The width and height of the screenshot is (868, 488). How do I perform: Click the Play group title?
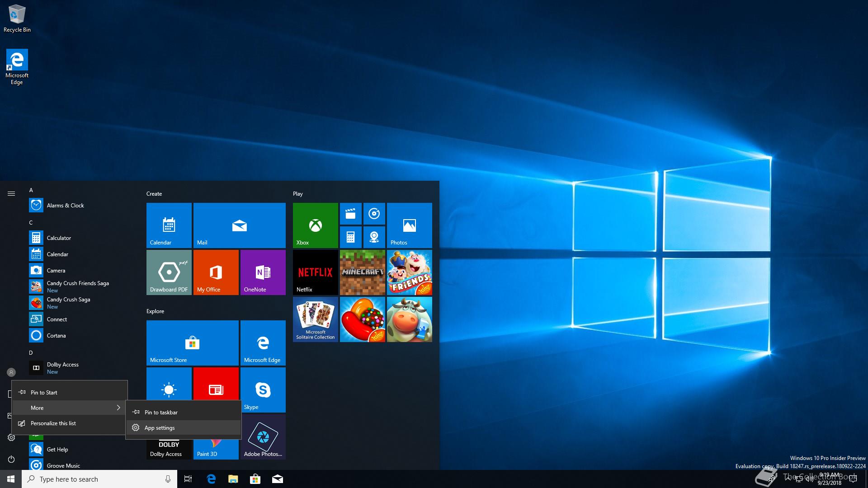297,193
